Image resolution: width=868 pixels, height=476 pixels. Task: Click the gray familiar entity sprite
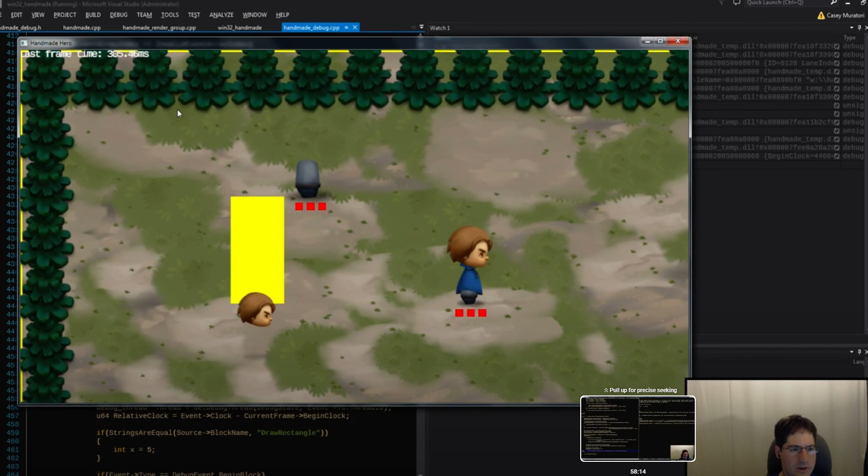click(308, 179)
